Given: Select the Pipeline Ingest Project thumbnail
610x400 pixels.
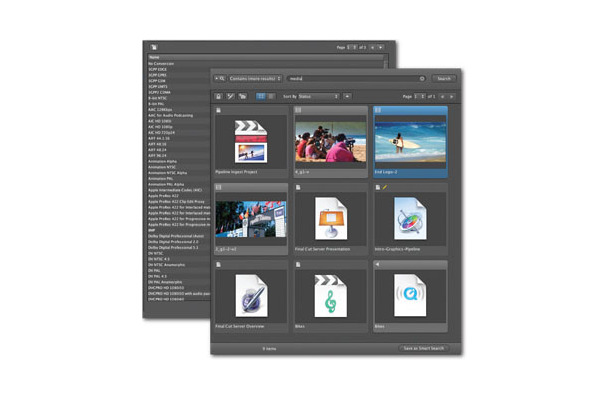Looking at the screenshot, I should pos(251,142).
